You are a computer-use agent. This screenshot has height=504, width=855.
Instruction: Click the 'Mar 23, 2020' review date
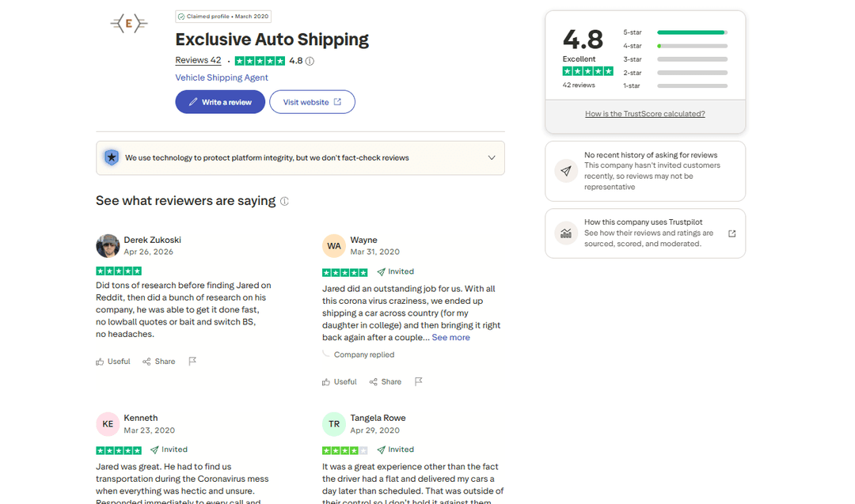(x=150, y=430)
